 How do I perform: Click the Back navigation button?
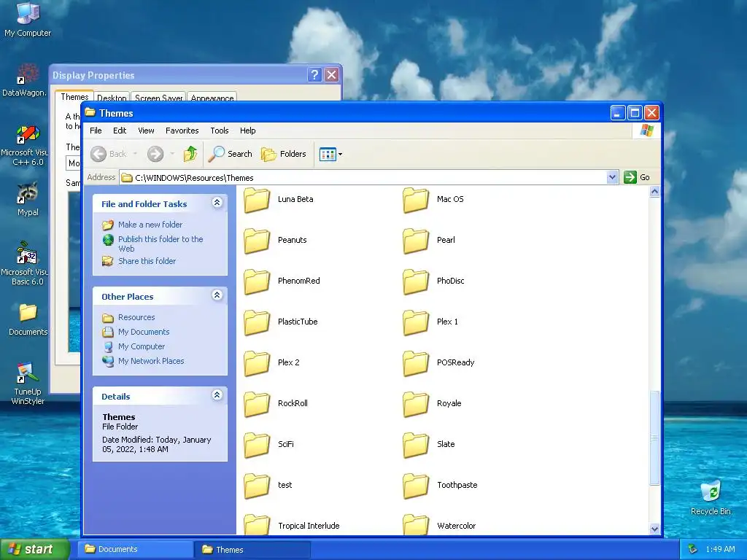[109, 154]
